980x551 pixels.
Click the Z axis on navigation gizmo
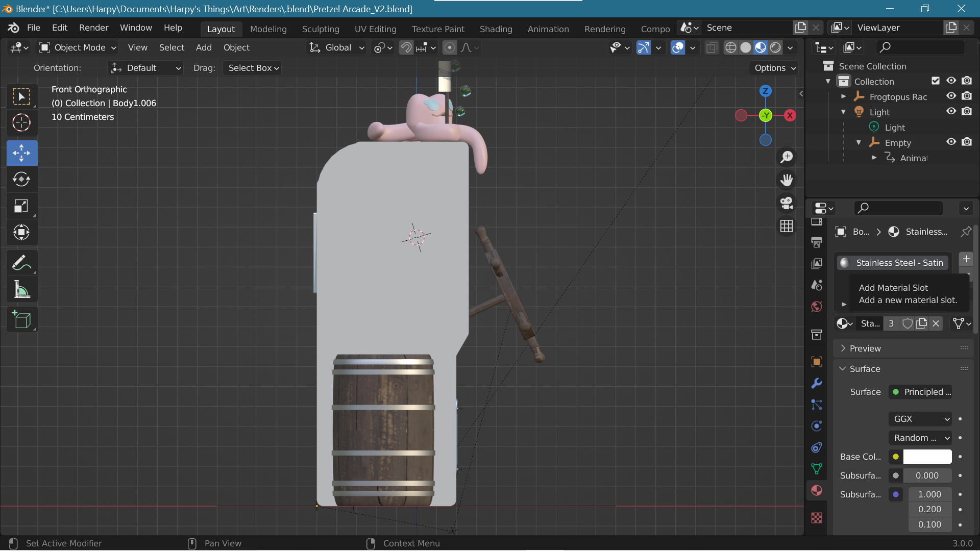pos(765,91)
